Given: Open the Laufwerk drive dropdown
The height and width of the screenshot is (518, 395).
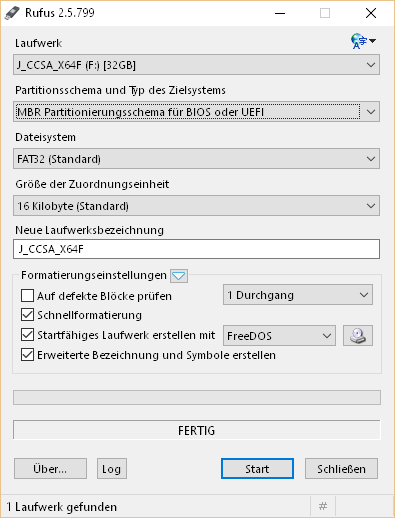Looking at the screenshot, I should [196, 65].
